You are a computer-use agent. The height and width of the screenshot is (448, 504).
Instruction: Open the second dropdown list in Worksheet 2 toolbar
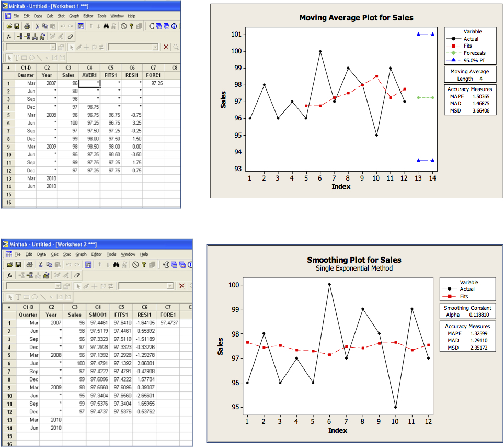point(169,286)
